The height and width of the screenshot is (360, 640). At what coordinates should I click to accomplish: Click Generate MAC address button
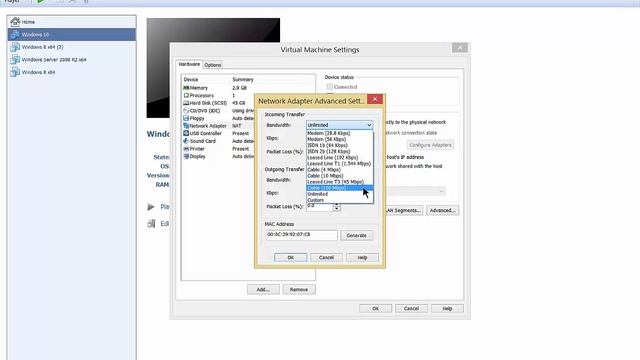pos(356,236)
